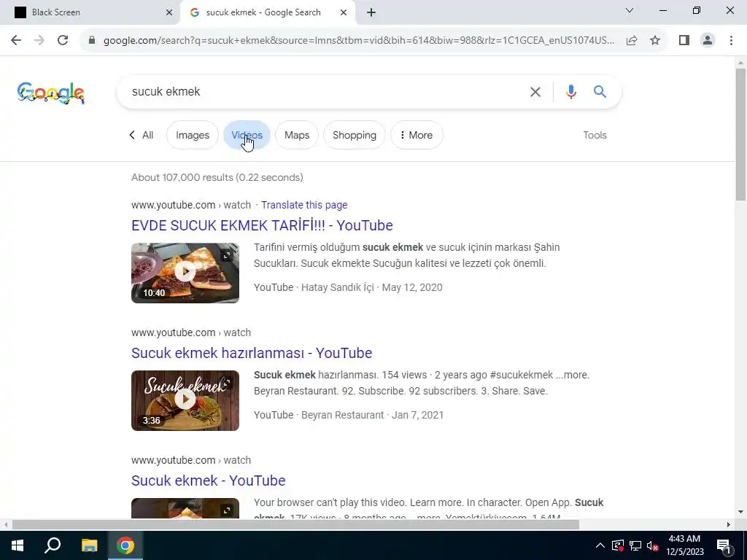Open network status tray icon
Viewport: 747px width, 560px height.
(x=635, y=545)
